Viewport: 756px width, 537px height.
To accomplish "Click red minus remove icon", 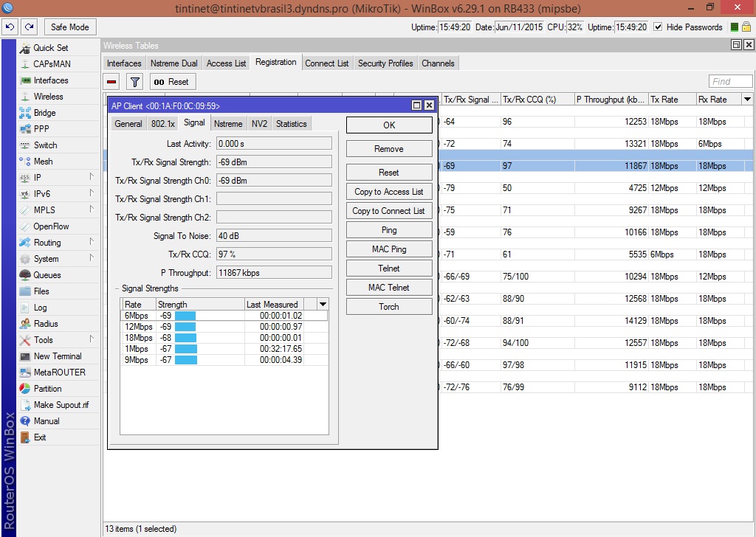I will [111, 82].
